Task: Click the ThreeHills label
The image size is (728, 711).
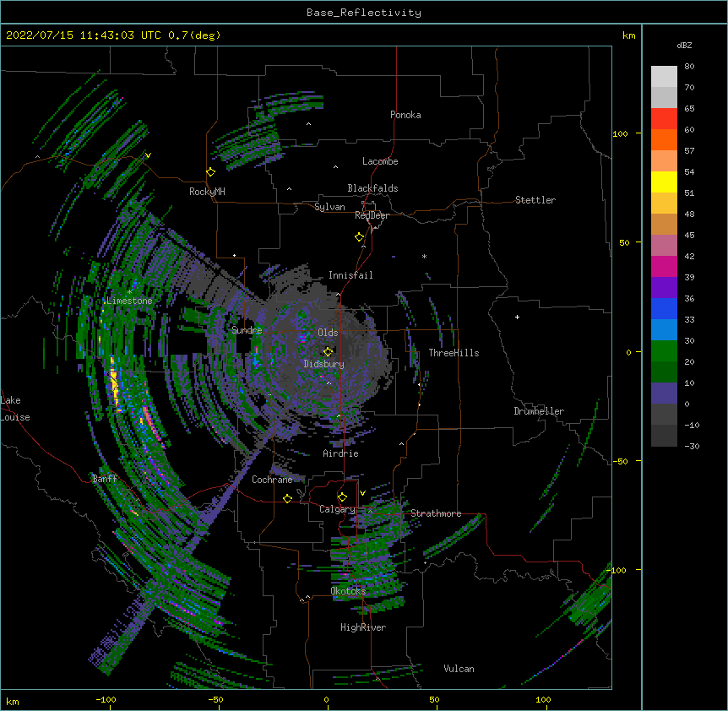Action: tap(454, 353)
